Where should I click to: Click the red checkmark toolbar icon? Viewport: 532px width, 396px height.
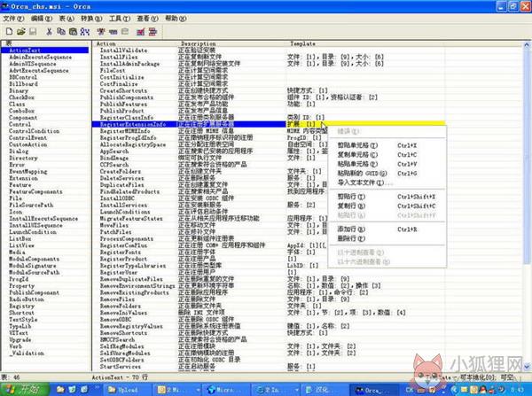(x=140, y=32)
